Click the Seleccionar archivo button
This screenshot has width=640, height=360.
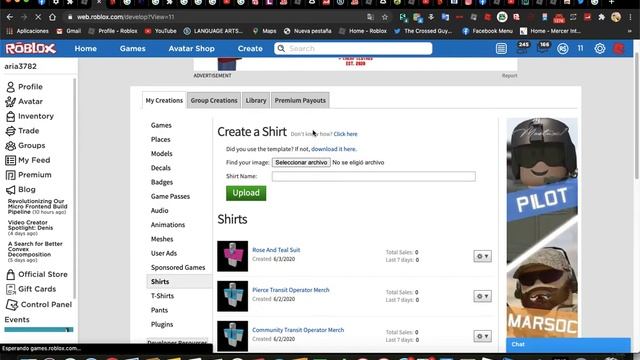tap(301, 162)
